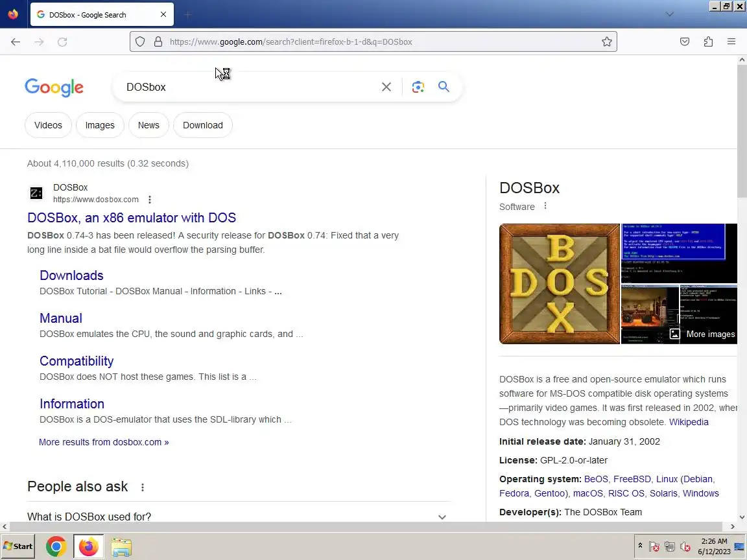
Task: Click the RISC OS link
Action: [626, 493]
